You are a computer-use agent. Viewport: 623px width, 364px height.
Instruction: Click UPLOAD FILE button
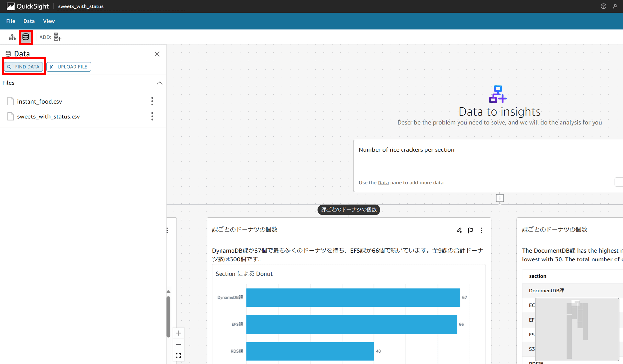point(69,67)
